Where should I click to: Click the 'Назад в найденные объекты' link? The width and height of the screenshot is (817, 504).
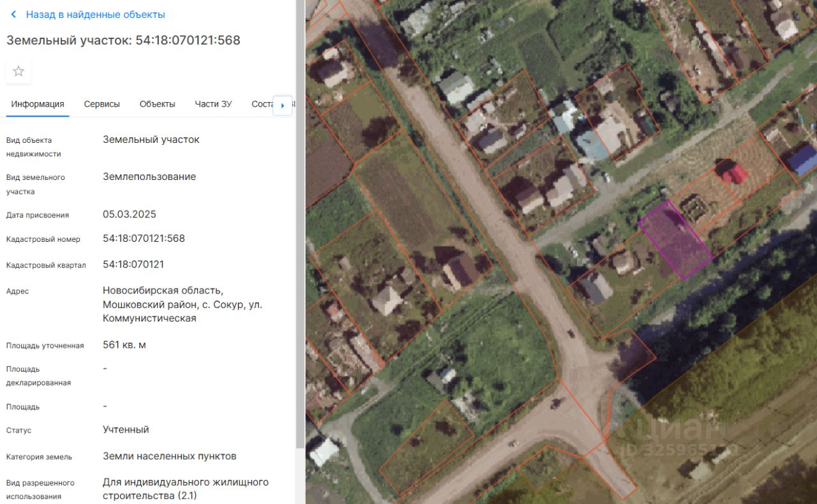pos(95,14)
